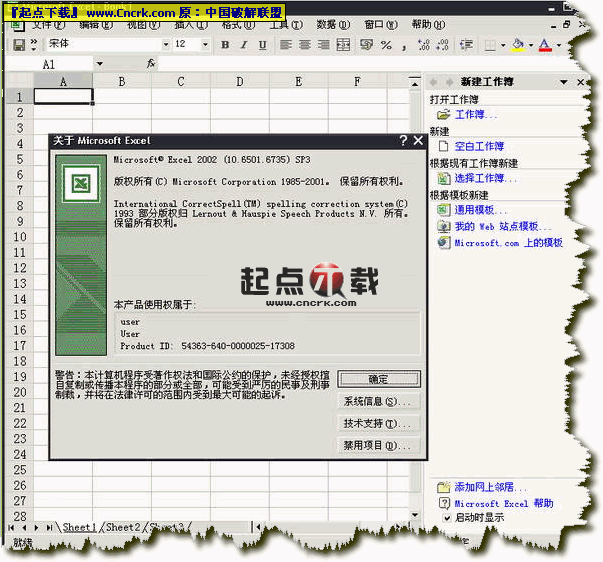Image resolution: width=603 pixels, height=562 pixels.
Task: Click 技术支持(T)... button
Action: pos(379,424)
